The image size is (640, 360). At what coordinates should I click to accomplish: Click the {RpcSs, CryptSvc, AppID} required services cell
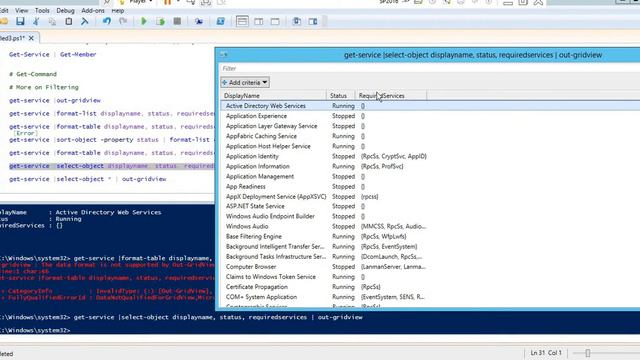(393, 156)
